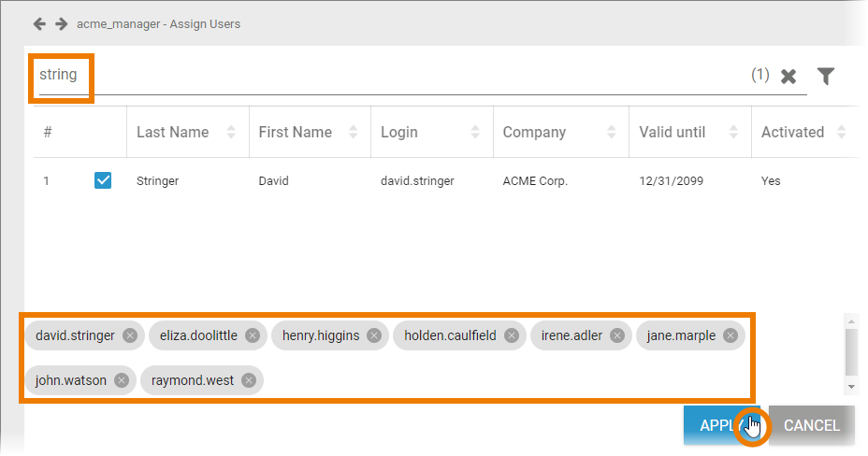Remove eliza.doolittle chip

tap(253, 335)
